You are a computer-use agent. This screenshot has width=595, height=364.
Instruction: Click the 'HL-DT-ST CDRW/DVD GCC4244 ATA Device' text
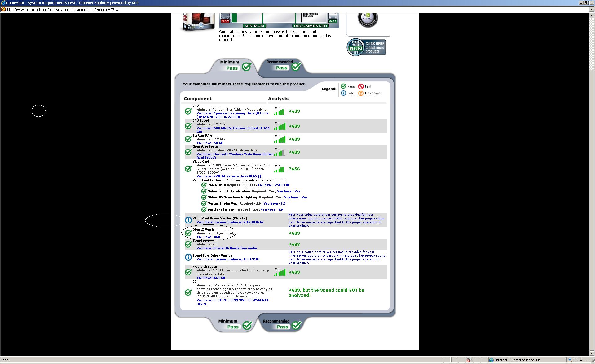click(232, 302)
